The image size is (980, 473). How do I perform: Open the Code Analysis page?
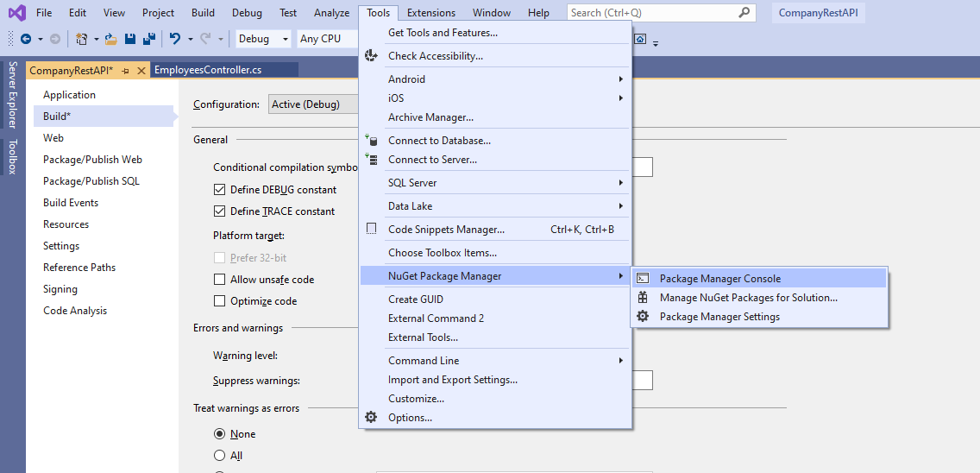[75, 311]
